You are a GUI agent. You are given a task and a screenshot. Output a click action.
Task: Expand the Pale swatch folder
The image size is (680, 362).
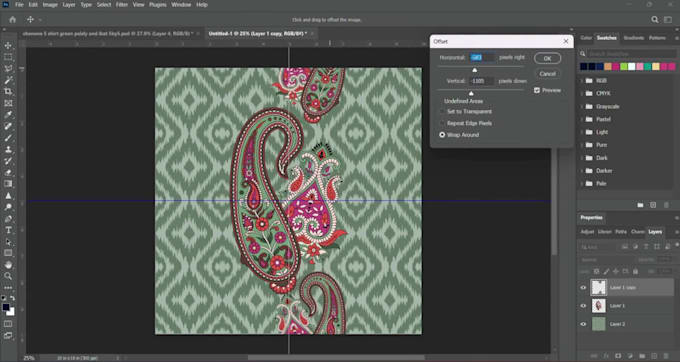click(x=582, y=183)
